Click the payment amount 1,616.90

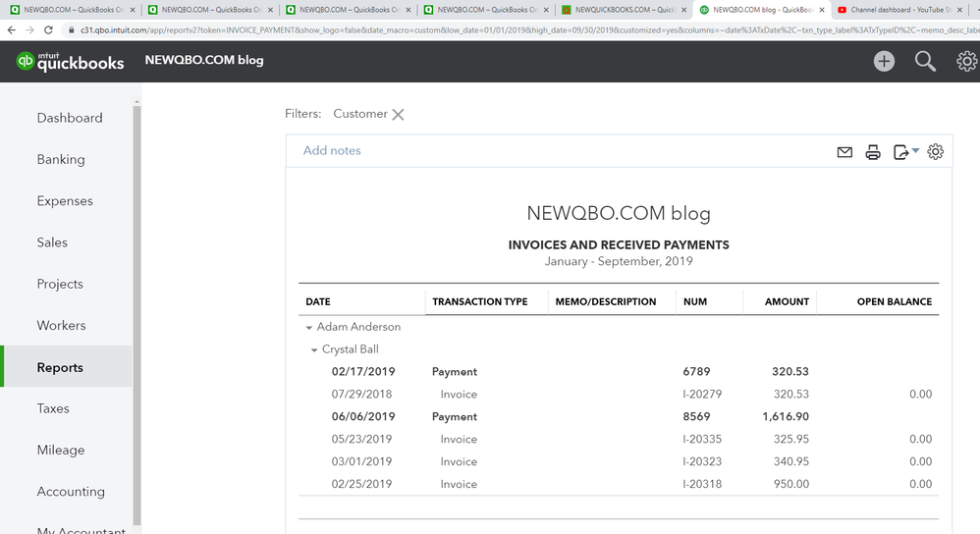pyautogui.click(x=786, y=416)
